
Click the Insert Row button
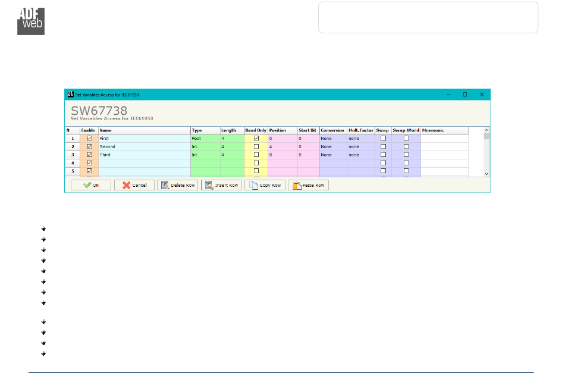(x=221, y=185)
